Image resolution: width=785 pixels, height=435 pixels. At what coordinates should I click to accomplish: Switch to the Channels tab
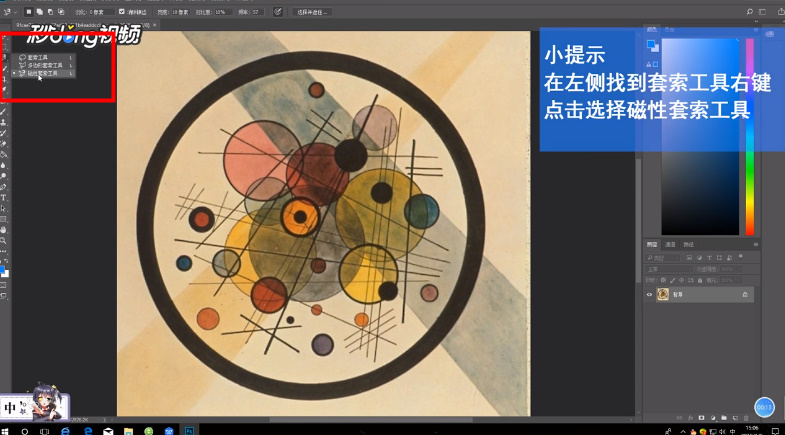click(x=670, y=244)
